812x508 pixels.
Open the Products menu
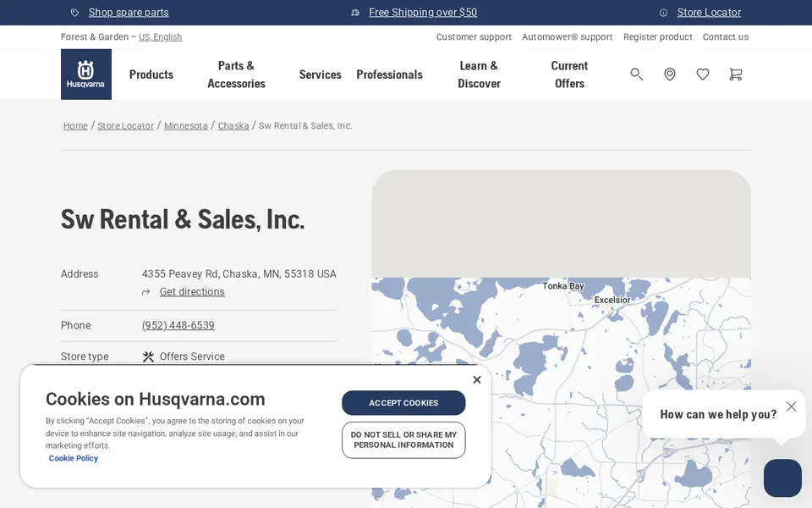151,75
